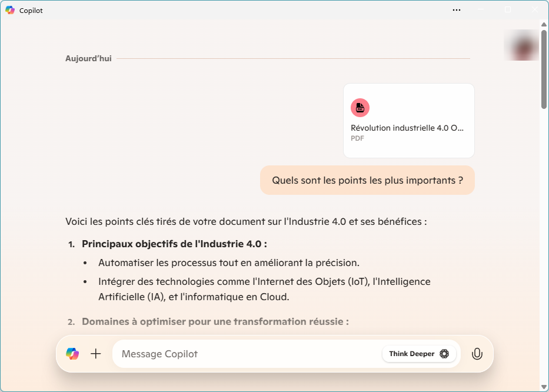Screen dimensions: 549x392
Task: Click the scrollbar up arrow
Action: [544, 25]
